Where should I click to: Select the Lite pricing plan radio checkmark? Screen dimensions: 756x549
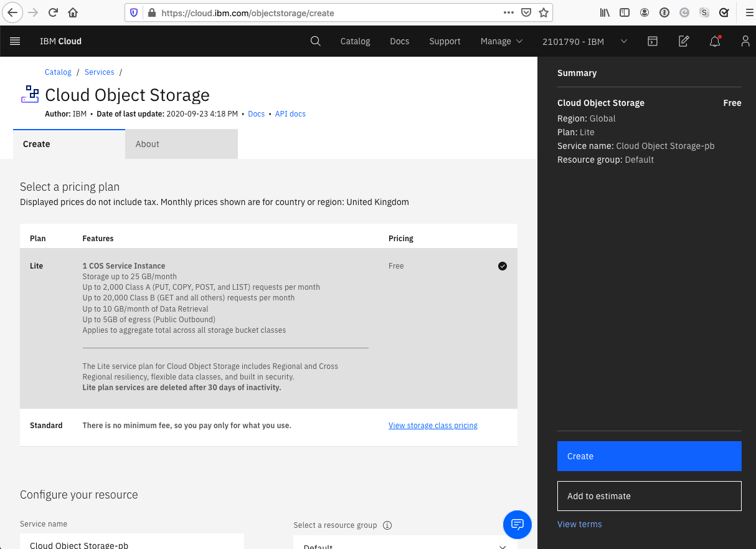click(503, 266)
